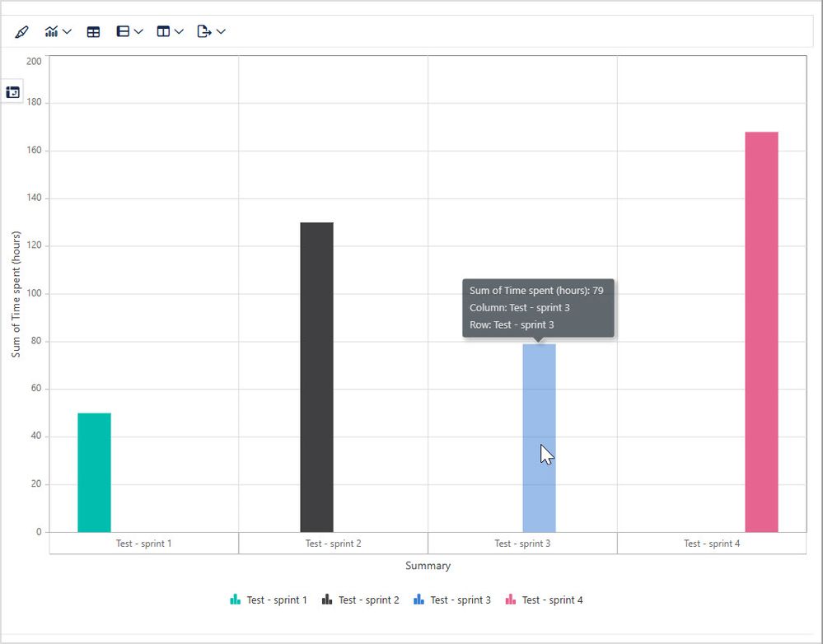Open the chart type icon in toolbar
The height and width of the screenshot is (644, 823).
[51, 32]
